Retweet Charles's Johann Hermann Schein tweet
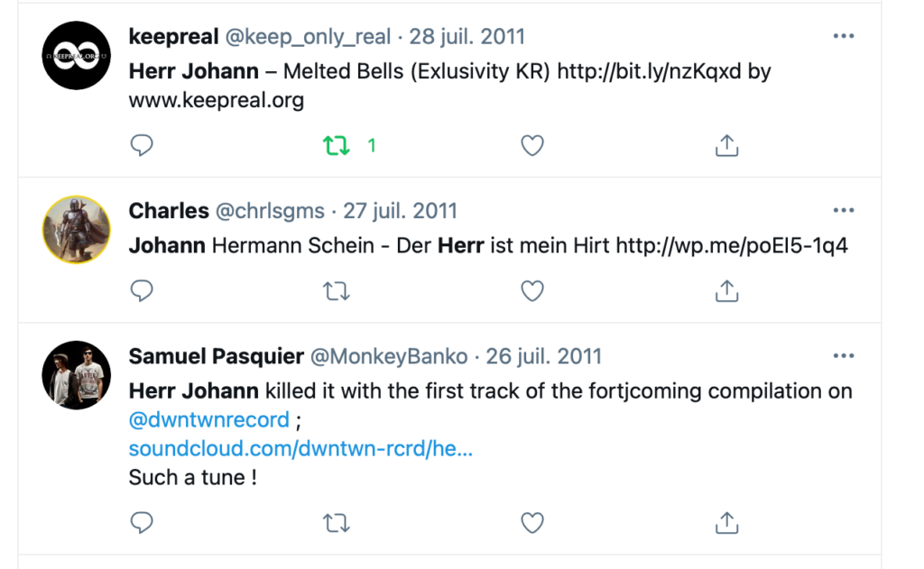The width and height of the screenshot is (924, 569). click(337, 290)
